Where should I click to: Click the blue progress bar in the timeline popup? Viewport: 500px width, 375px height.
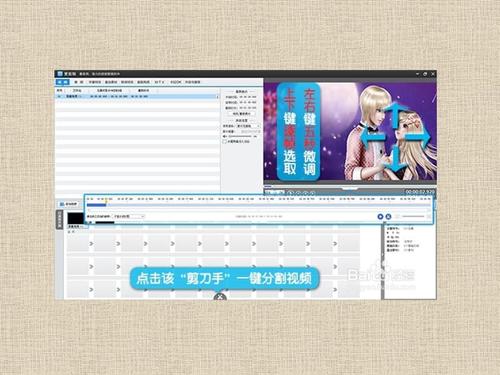click(x=96, y=205)
